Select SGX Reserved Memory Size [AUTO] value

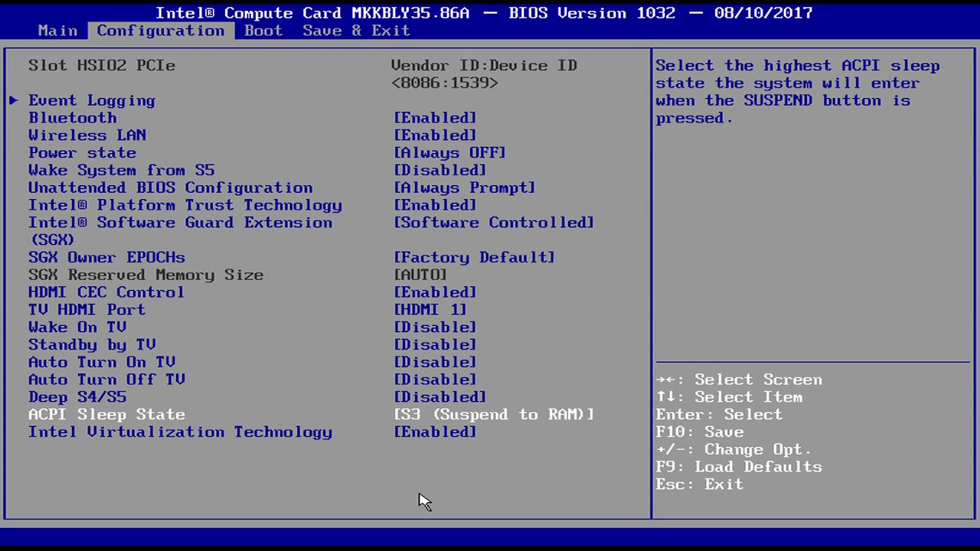(420, 275)
